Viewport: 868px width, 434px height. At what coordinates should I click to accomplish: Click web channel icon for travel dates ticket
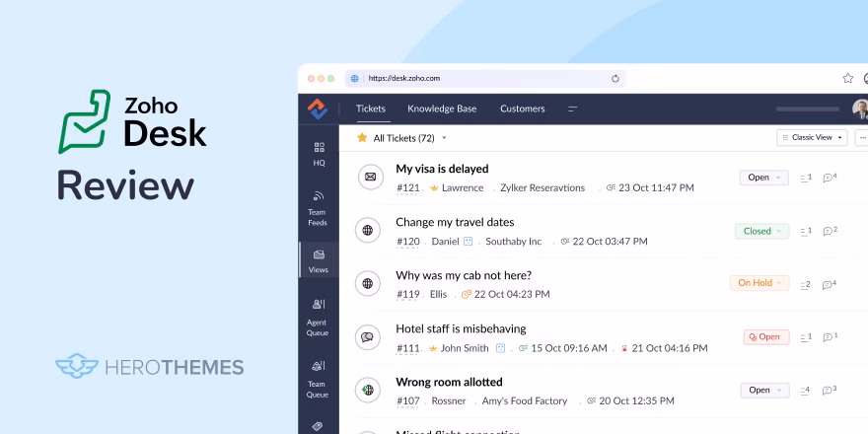(368, 230)
